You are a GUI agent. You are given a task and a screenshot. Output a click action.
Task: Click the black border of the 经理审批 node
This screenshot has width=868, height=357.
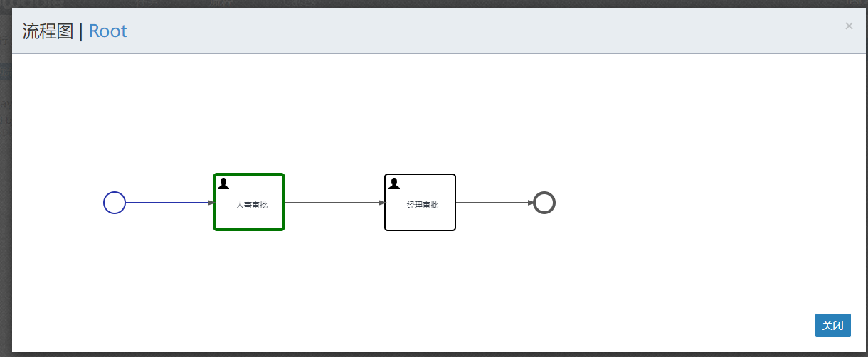(x=420, y=174)
